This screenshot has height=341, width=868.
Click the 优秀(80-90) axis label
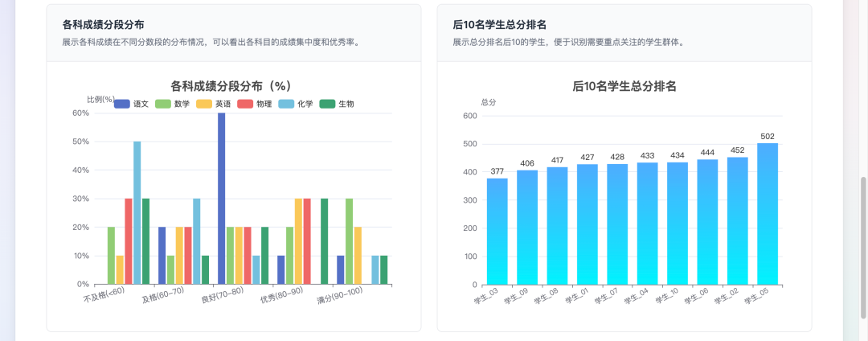coord(282,295)
